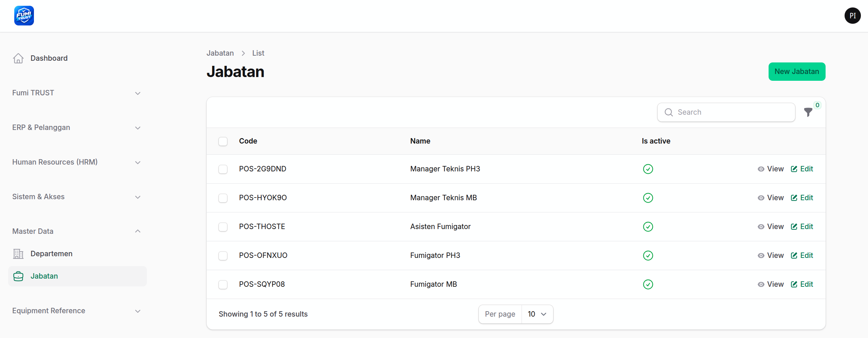Image resolution: width=868 pixels, height=338 pixels.
Task: Click the search magnifier icon
Action: (x=668, y=112)
